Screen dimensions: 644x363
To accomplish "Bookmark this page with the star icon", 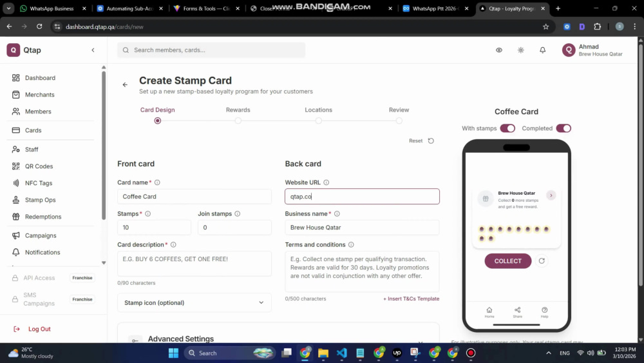I will point(545,26).
